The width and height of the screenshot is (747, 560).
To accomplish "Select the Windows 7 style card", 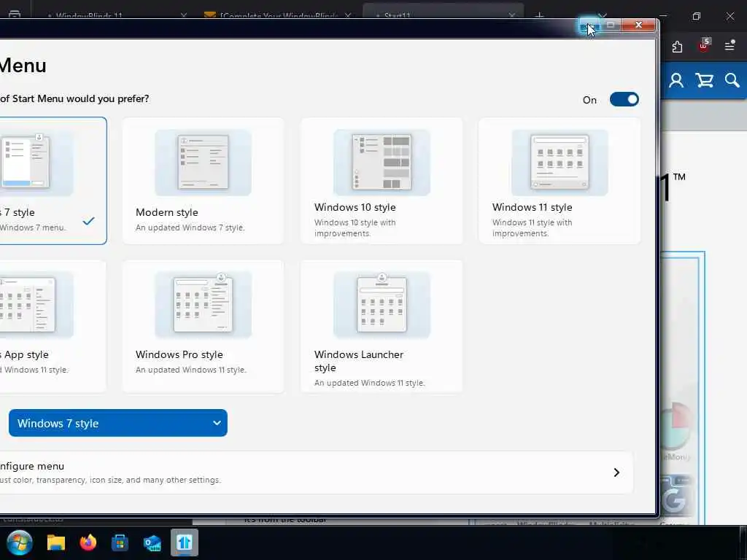I will (x=53, y=181).
